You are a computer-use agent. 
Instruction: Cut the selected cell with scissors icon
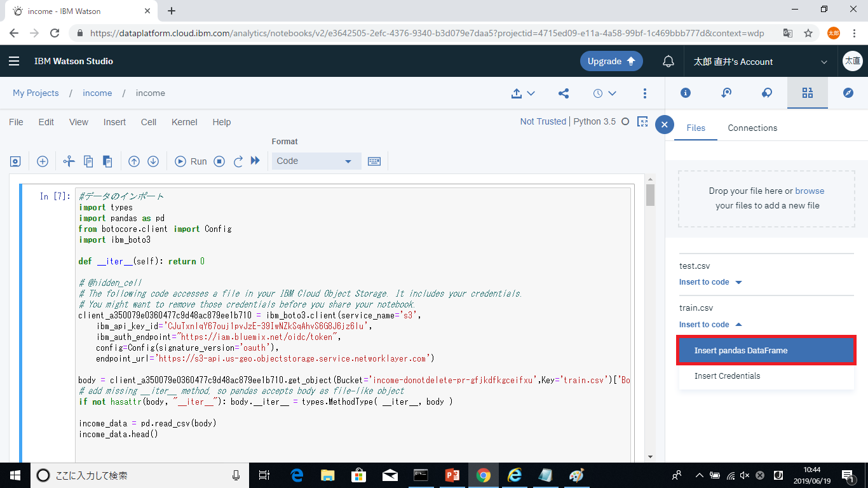pyautogui.click(x=69, y=161)
